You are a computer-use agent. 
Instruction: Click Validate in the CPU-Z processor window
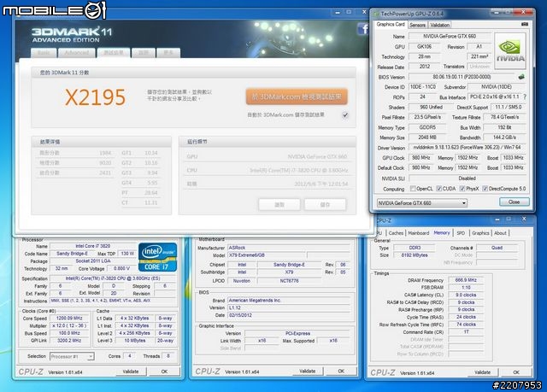coord(131,372)
